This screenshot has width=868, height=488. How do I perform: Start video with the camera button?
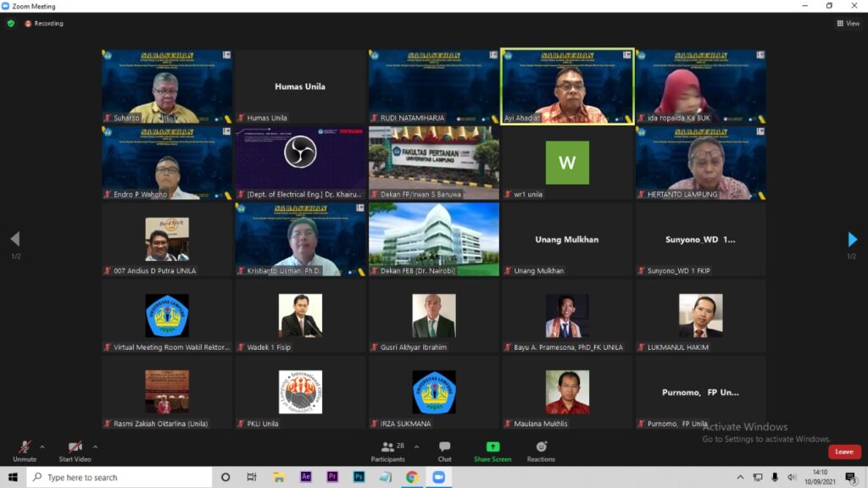point(75,449)
